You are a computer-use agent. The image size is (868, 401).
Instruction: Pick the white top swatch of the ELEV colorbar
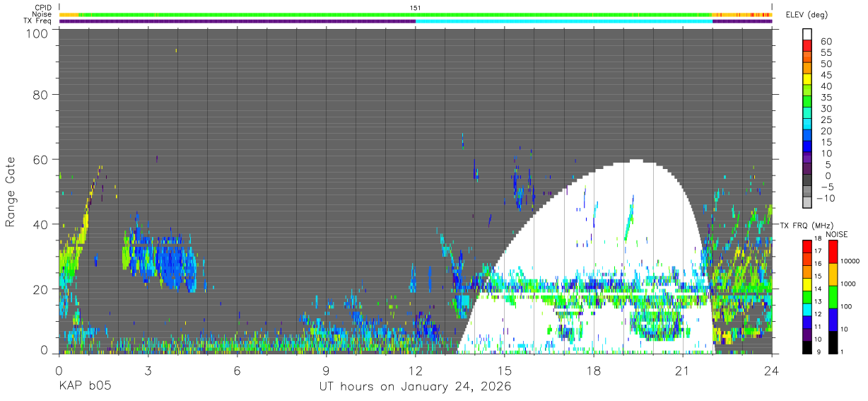(x=807, y=35)
